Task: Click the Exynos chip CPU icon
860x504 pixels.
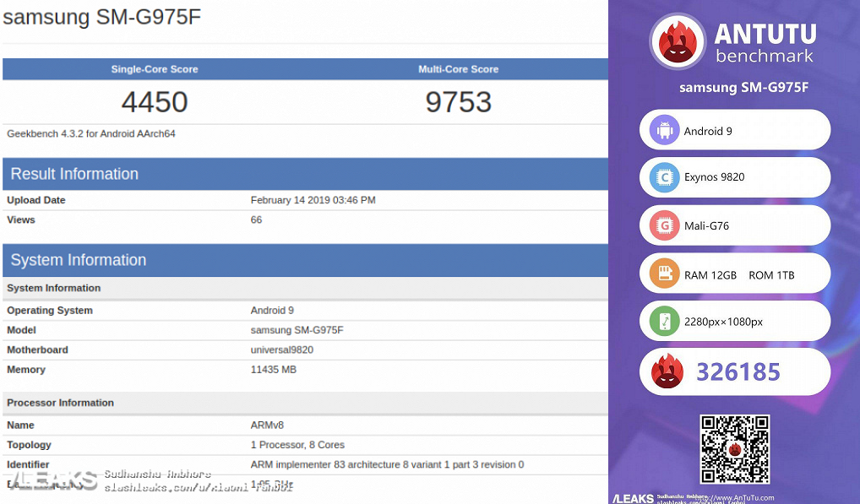Action: coord(664,177)
